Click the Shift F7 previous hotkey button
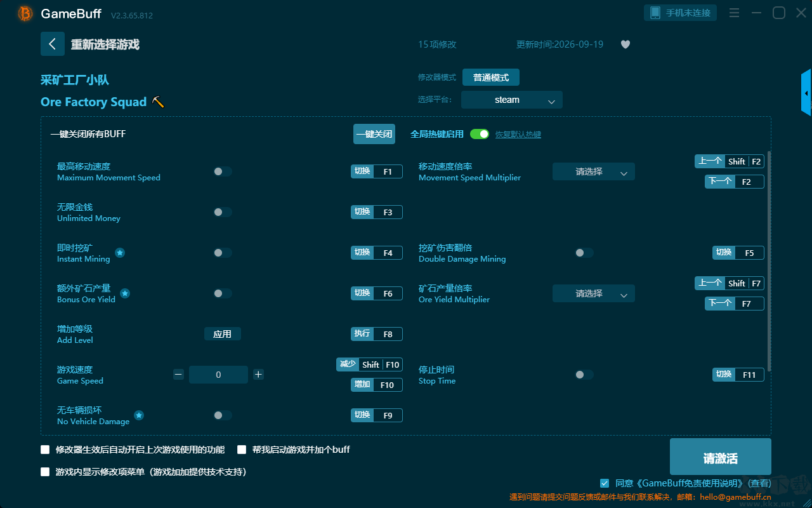 [x=730, y=283]
